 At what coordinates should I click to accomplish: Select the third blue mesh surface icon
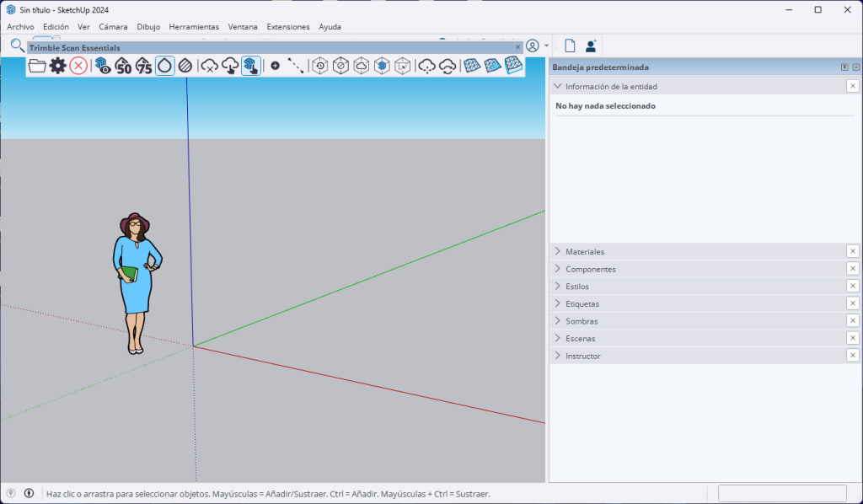pos(513,66)
